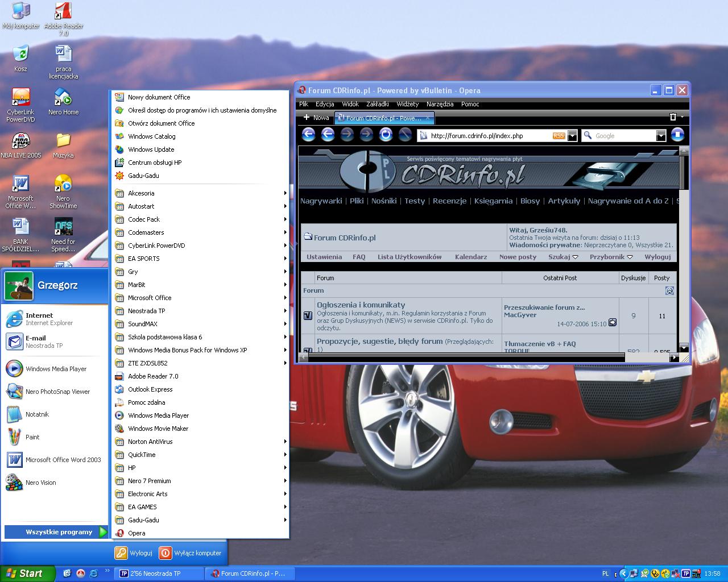
Task: Click the Recenzje link in site navigation
Action: (449, 201)
